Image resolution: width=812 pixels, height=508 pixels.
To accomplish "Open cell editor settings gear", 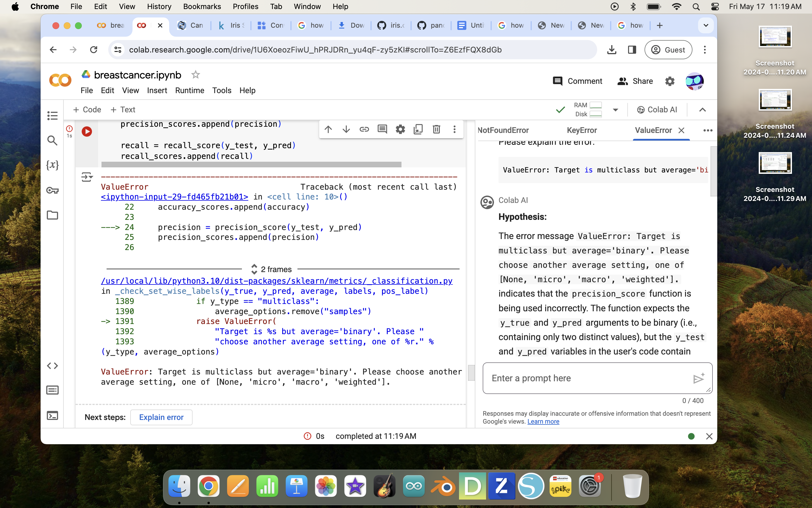I will (x=400, y=129).
